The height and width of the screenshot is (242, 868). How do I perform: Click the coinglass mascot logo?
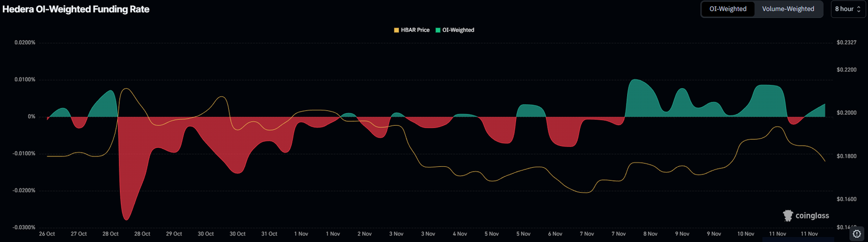tap(788, 216)
